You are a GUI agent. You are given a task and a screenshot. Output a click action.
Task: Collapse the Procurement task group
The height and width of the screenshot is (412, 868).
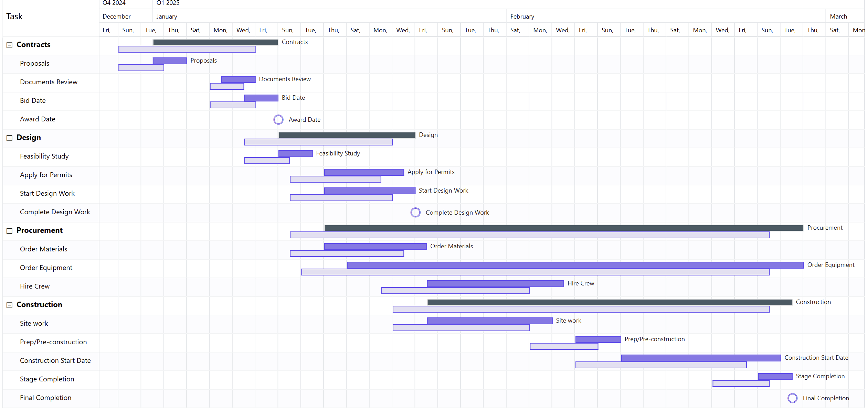(10, 231)
